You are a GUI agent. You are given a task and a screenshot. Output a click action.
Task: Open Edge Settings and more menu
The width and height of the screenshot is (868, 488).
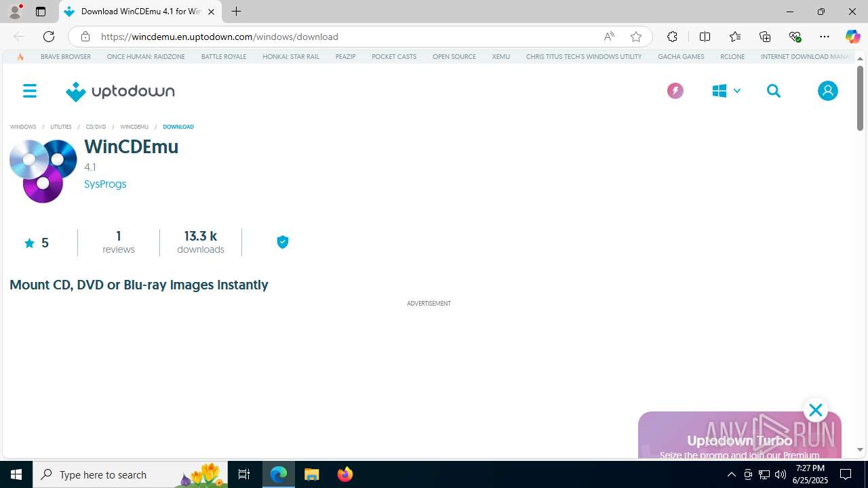[x=825, y=37]
